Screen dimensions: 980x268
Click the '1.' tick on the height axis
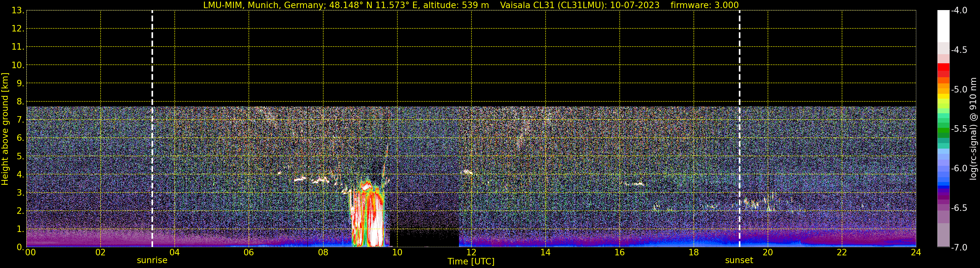coord(20,229)
